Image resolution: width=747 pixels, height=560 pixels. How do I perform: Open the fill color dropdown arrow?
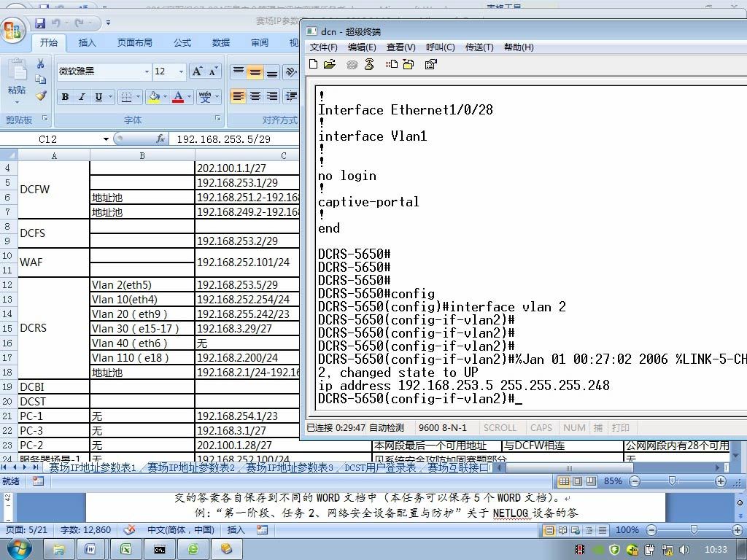pyautogui.click(x=166, y=97)
